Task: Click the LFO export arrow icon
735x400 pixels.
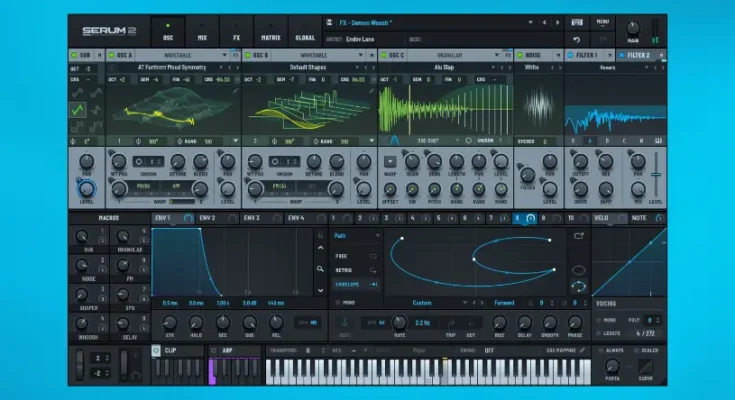Action: [x=578, y=236]
